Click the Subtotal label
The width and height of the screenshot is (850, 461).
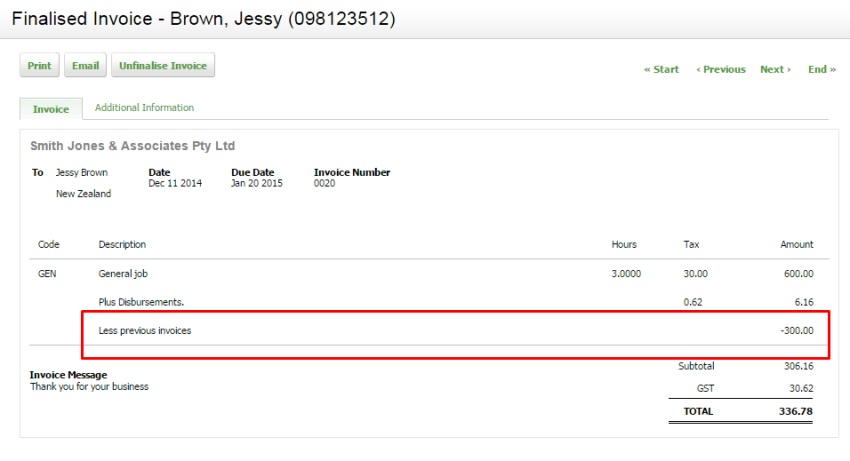pos(696,366)
